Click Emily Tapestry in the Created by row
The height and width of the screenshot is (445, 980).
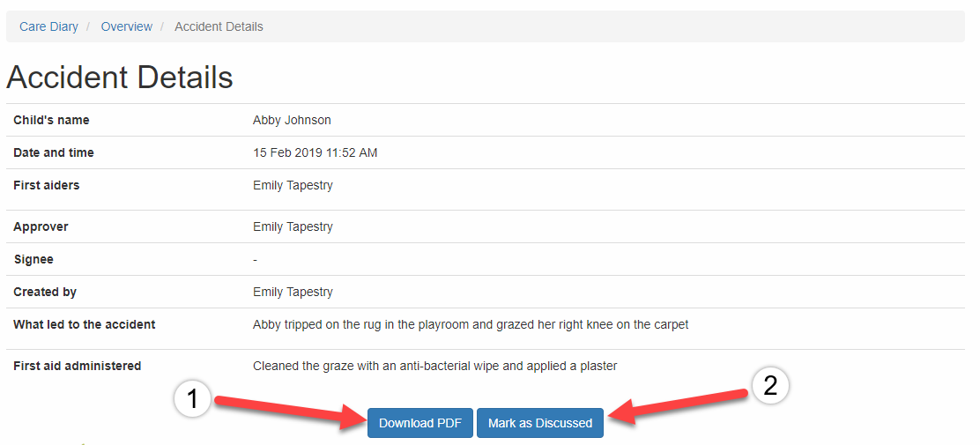pyautogui.click(x=293, y=292)
